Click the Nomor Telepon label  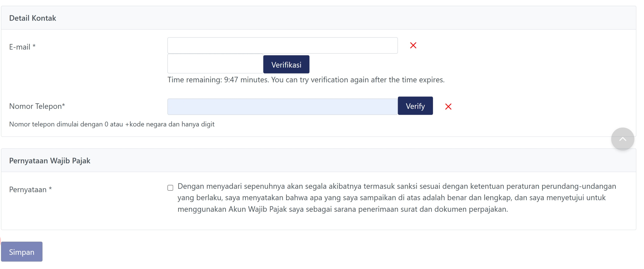(x=37, y=106)
